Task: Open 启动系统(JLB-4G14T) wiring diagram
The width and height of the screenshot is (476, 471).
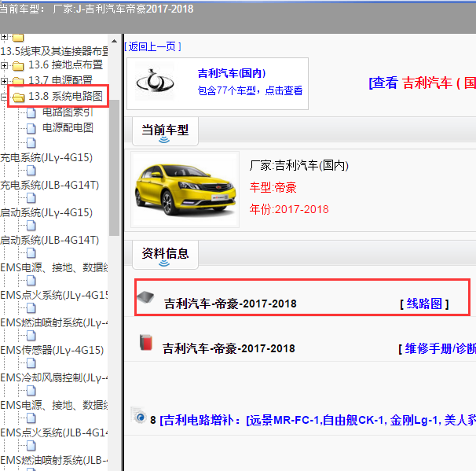Action: pos(49,240)
